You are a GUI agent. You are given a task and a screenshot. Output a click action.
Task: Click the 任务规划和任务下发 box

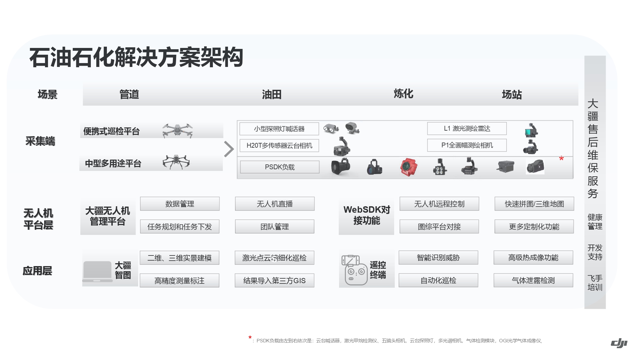180,227
